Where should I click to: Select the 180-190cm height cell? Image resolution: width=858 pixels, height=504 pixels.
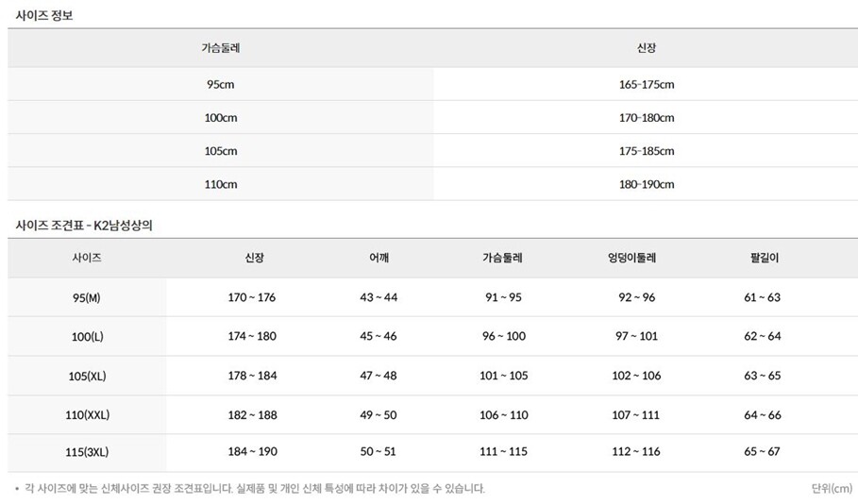pyautogui.click(x=647, y=184)
